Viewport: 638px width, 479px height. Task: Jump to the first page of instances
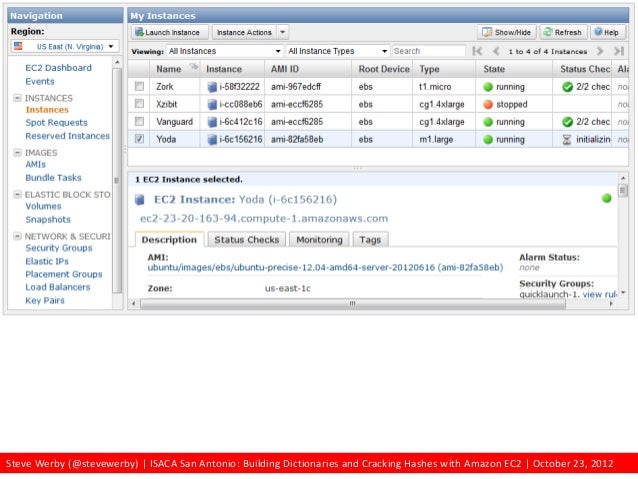(478, 51)
